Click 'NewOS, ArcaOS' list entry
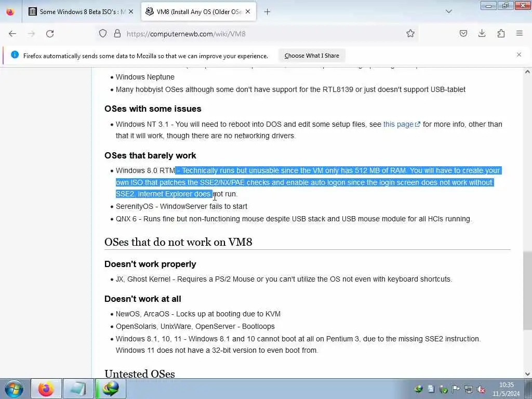The height and width of the screenshot is (399, 532). [198, 314]
